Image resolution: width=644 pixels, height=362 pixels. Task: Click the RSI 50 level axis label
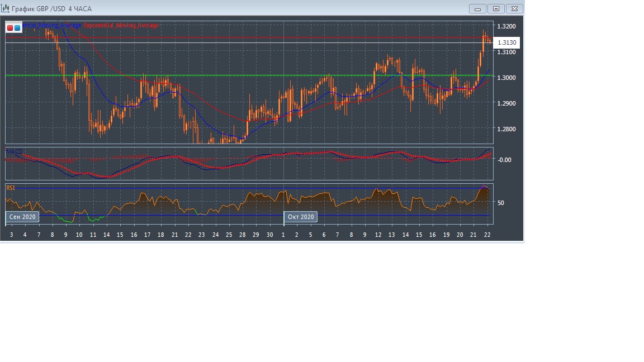pyautogui.click(x=501, y=203)
